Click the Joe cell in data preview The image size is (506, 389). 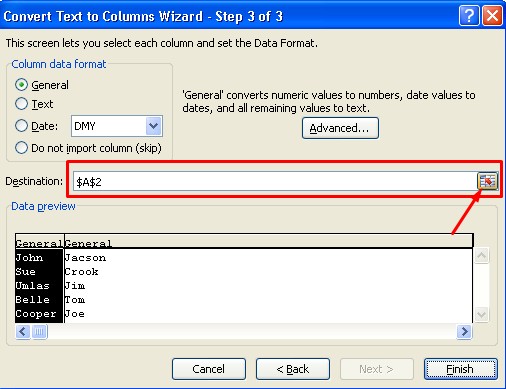coord(75,314)
